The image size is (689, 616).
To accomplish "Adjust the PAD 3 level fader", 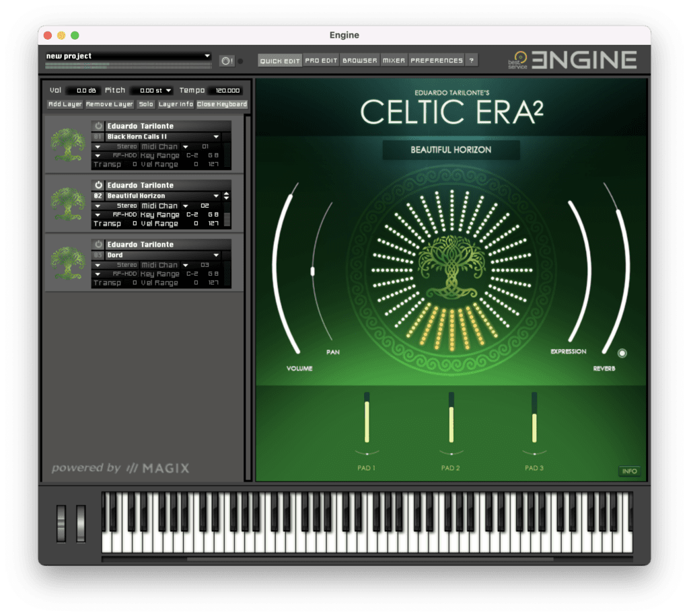I will point(534,418).
